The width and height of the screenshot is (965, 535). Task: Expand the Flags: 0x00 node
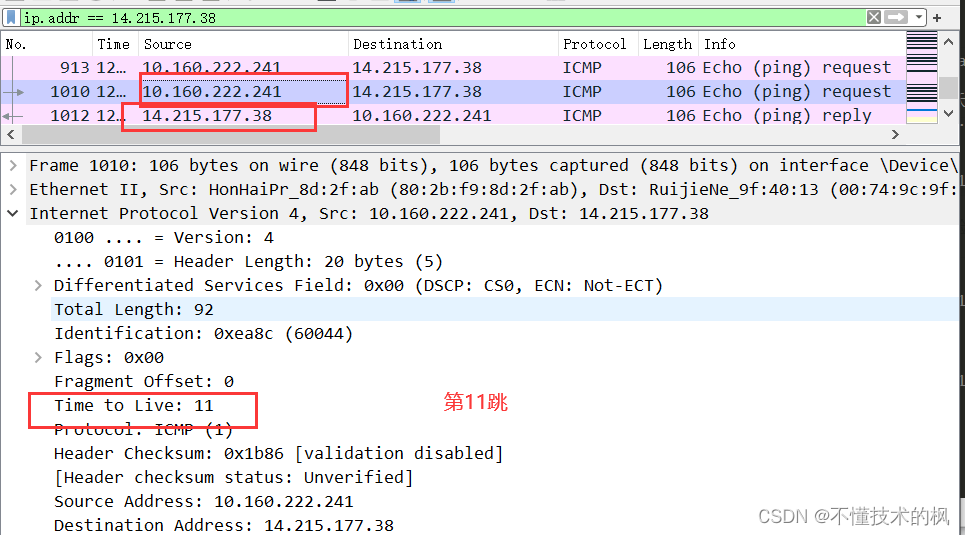coord(38,358)
